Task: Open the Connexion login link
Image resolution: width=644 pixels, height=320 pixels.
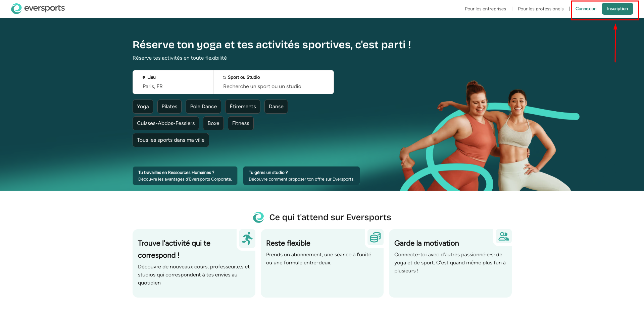Action: (x=586, y=9)
